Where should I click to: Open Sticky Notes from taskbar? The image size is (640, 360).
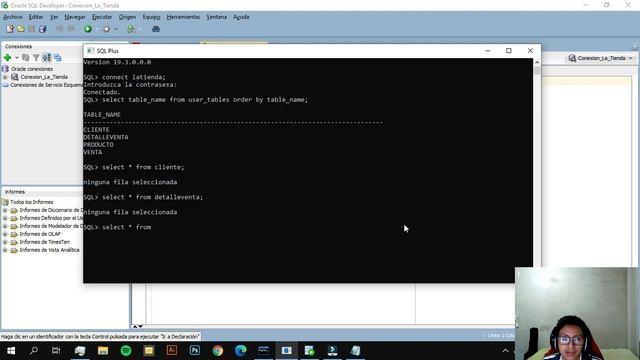tap(149, 351)
